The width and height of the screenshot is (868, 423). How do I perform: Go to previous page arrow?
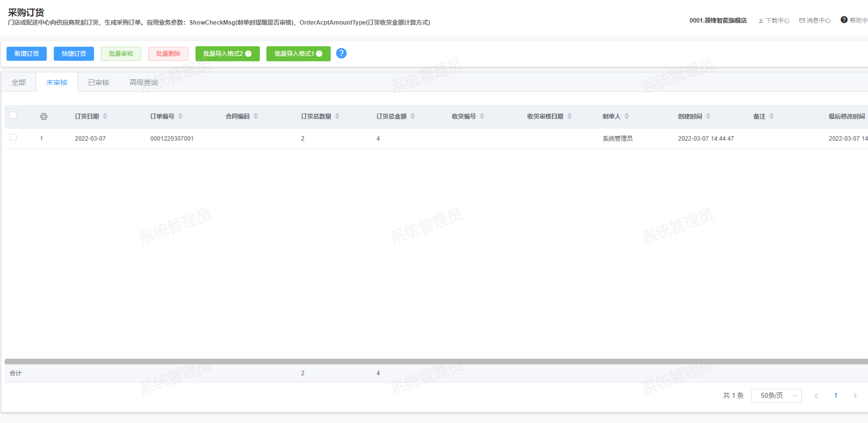click(816, 396)
